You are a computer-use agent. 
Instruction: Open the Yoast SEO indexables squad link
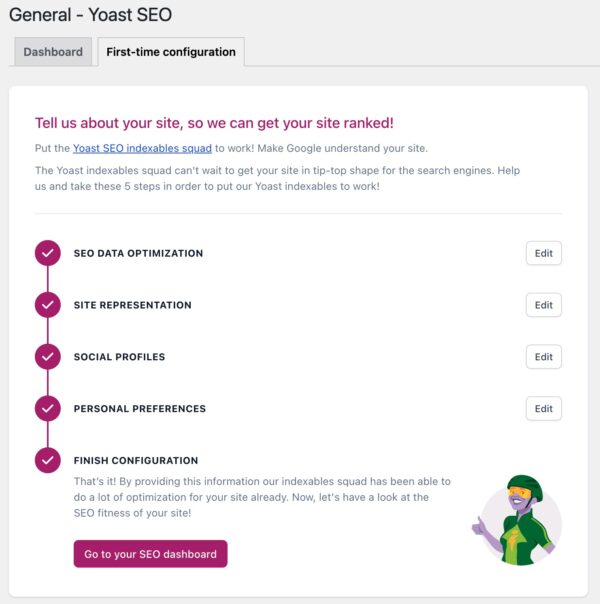pyautogui.click(x=142, y=148)
